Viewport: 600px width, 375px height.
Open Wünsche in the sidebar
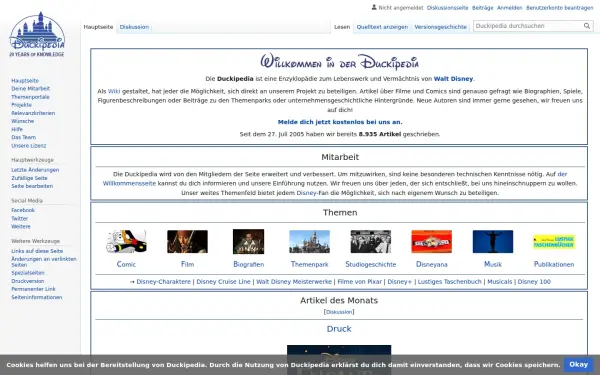point(23,121)
